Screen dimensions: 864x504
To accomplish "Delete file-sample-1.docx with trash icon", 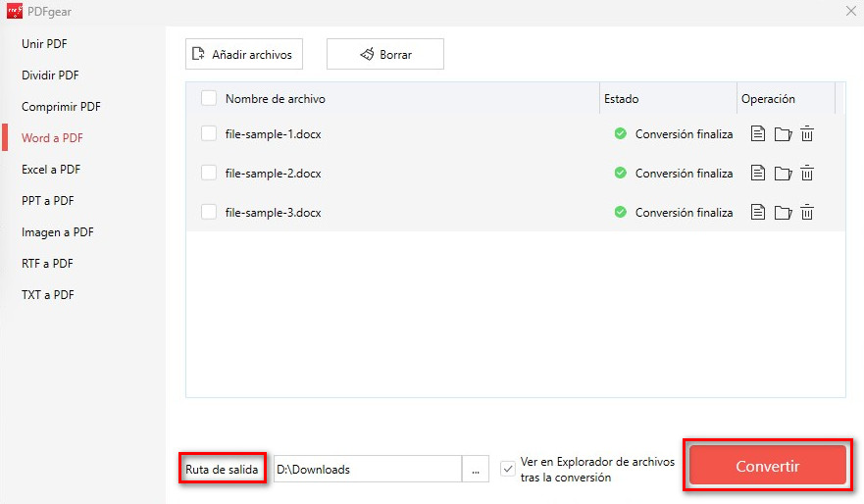I will tap(807, 133).
